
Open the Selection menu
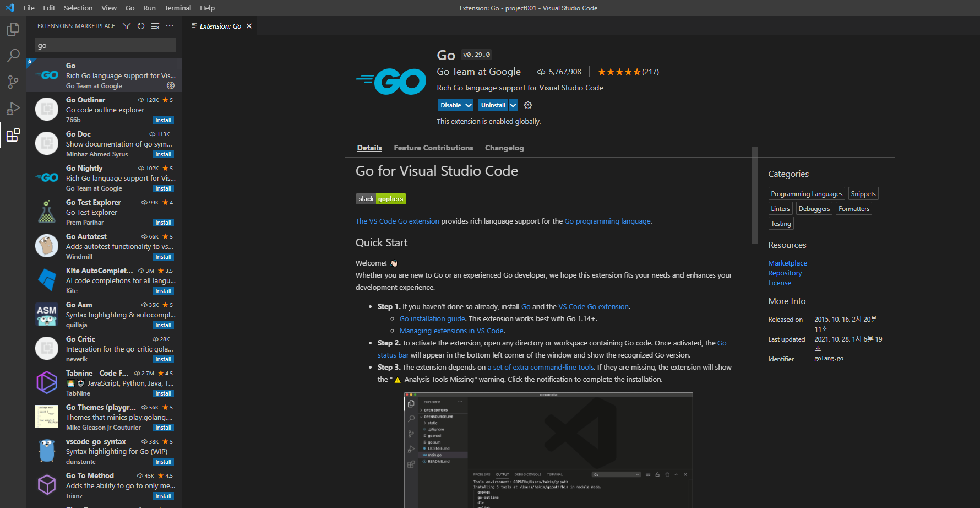tap(78, 8)
